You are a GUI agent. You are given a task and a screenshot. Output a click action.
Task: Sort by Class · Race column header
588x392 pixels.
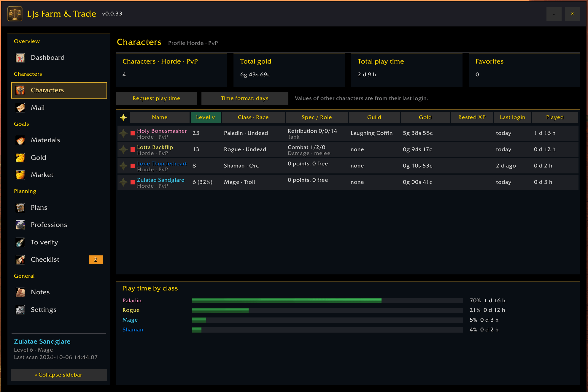coord(253,118)
